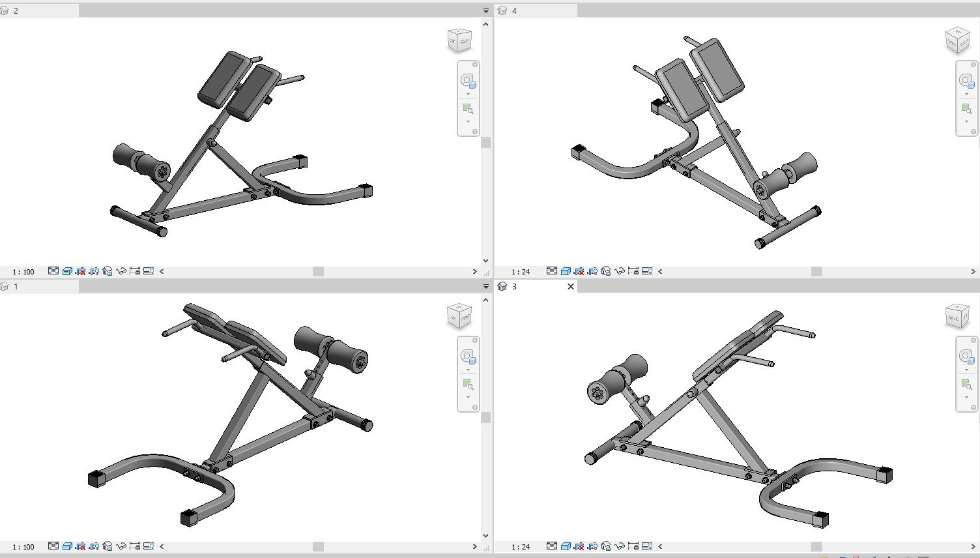Image resolution: width=980 pixels, height=558 pixels.
Task: Select the view tab labeled 1
Action: [x=16, y=286]
